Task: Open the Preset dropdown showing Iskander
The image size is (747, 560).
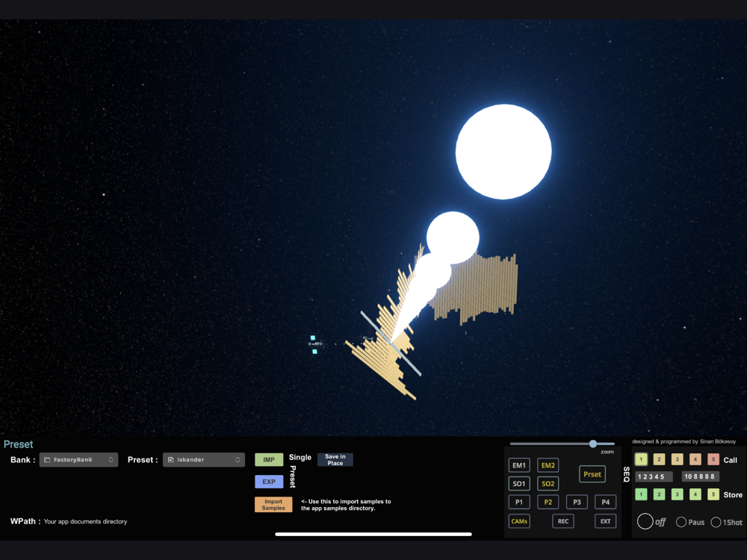Action: click(x=204, y=459)
